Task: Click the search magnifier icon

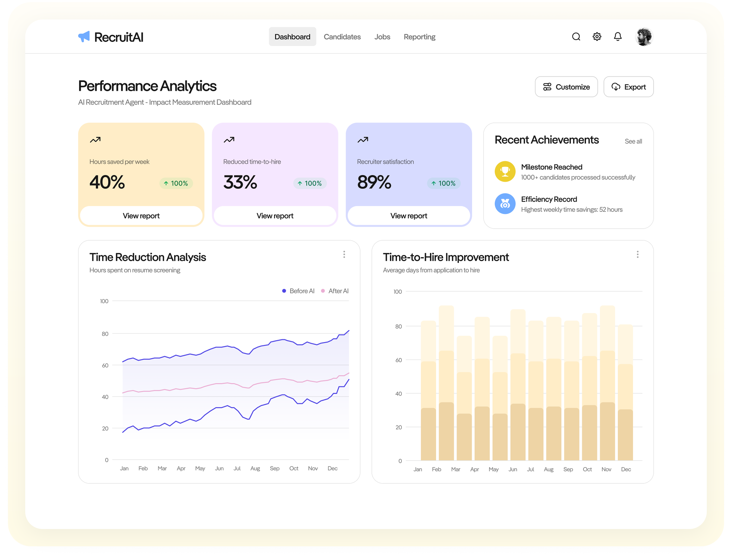Action: coord(576,37)
